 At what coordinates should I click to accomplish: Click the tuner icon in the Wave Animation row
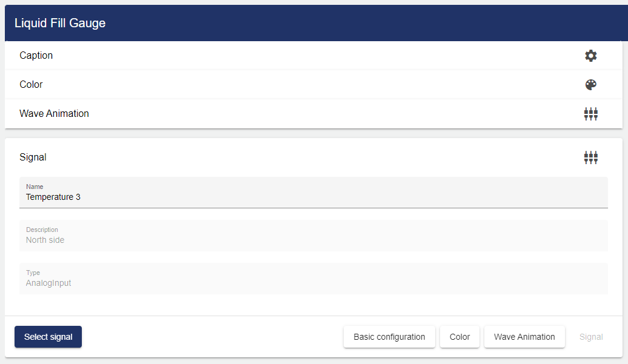[x=590, y=114]
